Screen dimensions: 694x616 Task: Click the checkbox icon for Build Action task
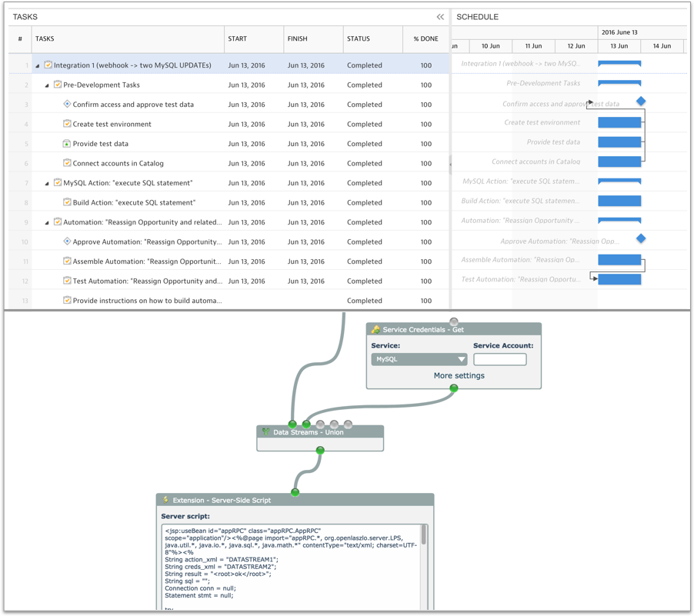[x=67, y=202]
